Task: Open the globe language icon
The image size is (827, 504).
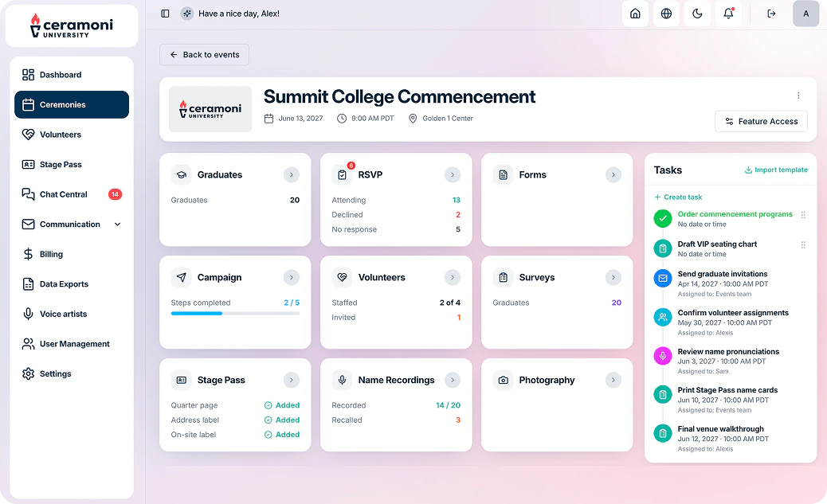Action: click(x=666, y=14)
